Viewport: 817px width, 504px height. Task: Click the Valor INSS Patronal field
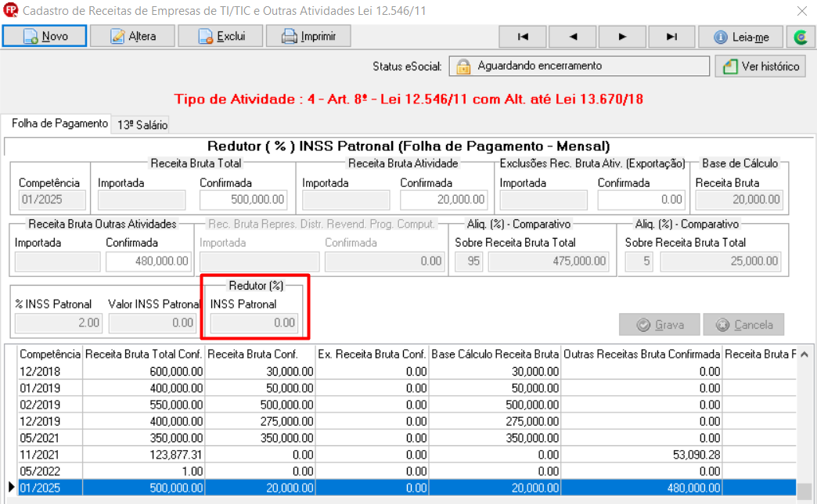click(x=152, y=323)
